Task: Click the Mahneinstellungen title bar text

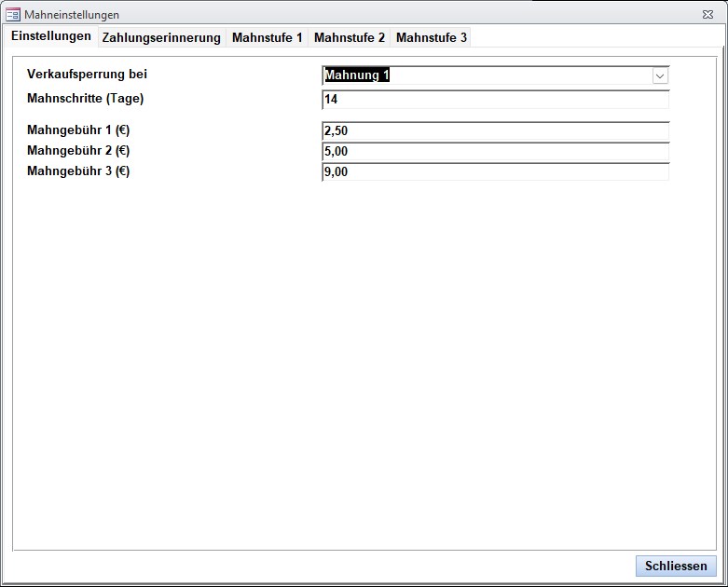Action: tap(72, 15)
